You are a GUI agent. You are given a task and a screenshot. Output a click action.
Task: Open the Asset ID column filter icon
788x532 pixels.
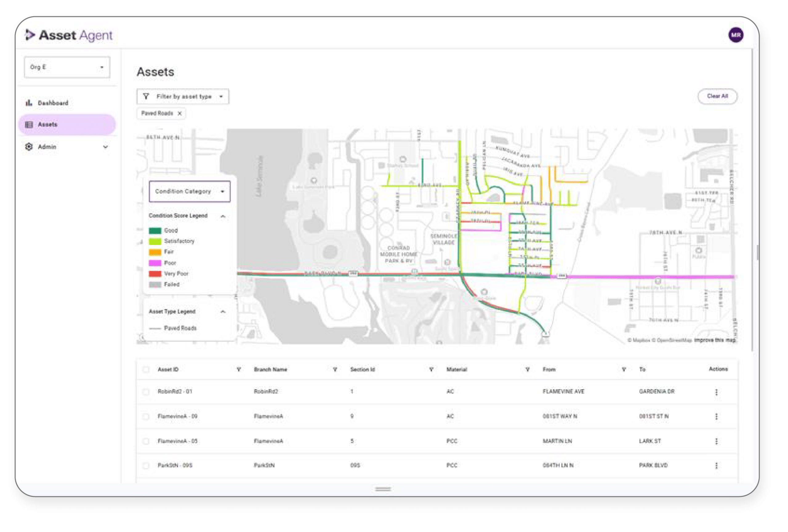(x=239, y=369)
